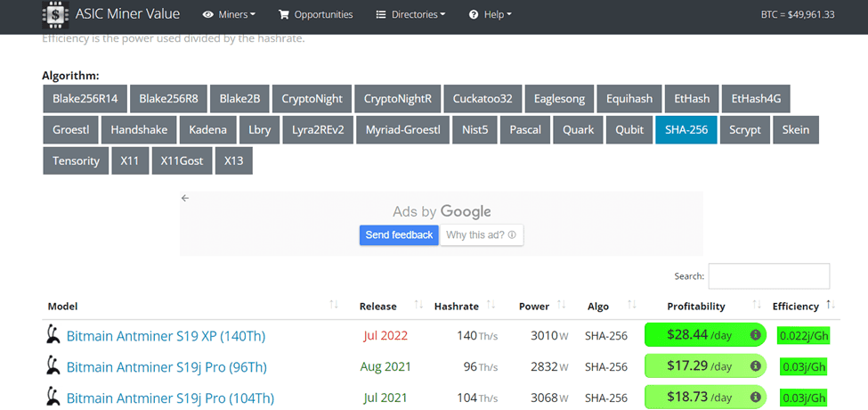Select the Handshake algorithm button
Viewport: 868px width, 410px height.
(139, 130)
